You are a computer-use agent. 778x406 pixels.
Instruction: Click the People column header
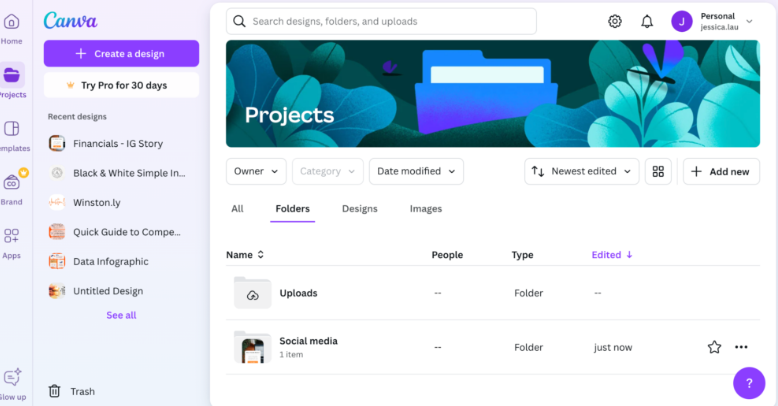pos(447,255)
